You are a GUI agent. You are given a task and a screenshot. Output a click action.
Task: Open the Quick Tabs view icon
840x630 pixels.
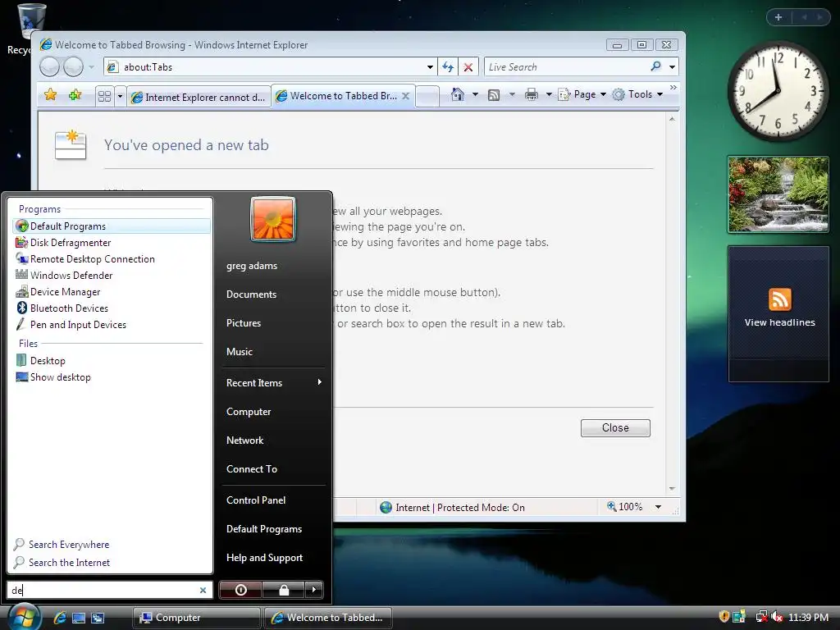pyautogui.click(x=104, y=97)
